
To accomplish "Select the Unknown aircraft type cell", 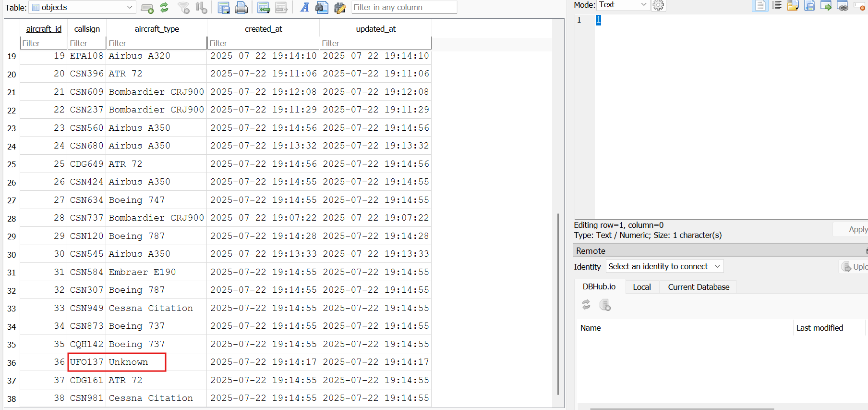I will pos(157,362).
